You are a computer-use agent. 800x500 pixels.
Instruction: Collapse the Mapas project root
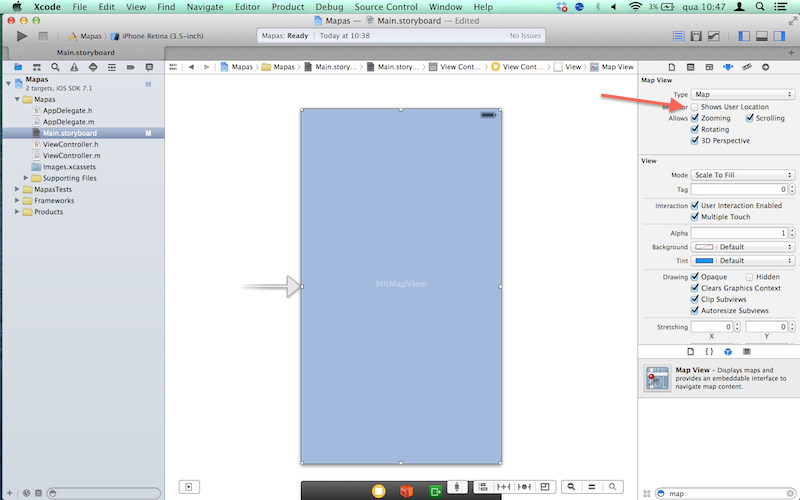(8, 83)
